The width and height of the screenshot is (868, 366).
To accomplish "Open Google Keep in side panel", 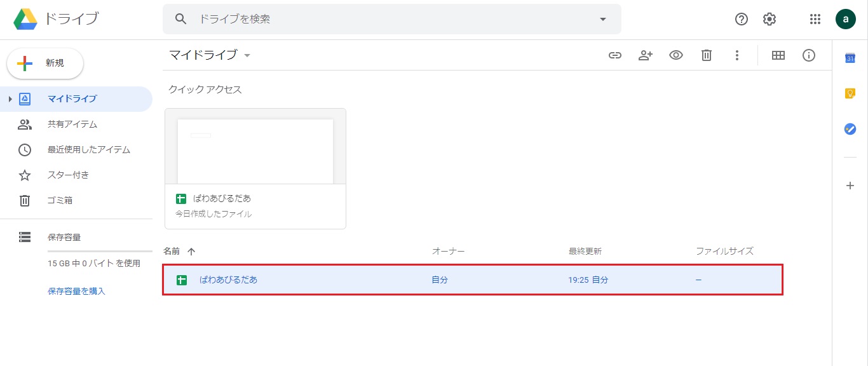I will [x=850, y=93].
